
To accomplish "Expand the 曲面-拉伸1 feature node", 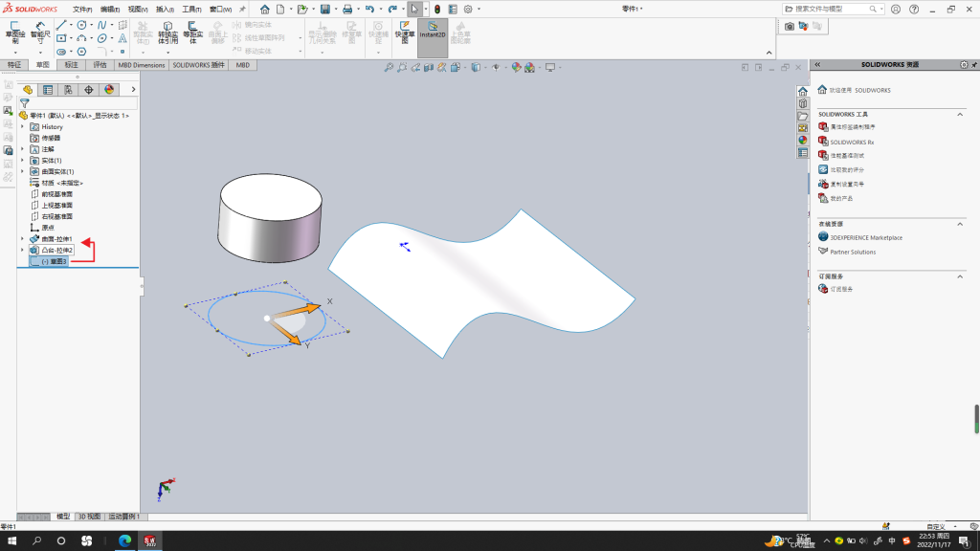I will tap(23, 238).
